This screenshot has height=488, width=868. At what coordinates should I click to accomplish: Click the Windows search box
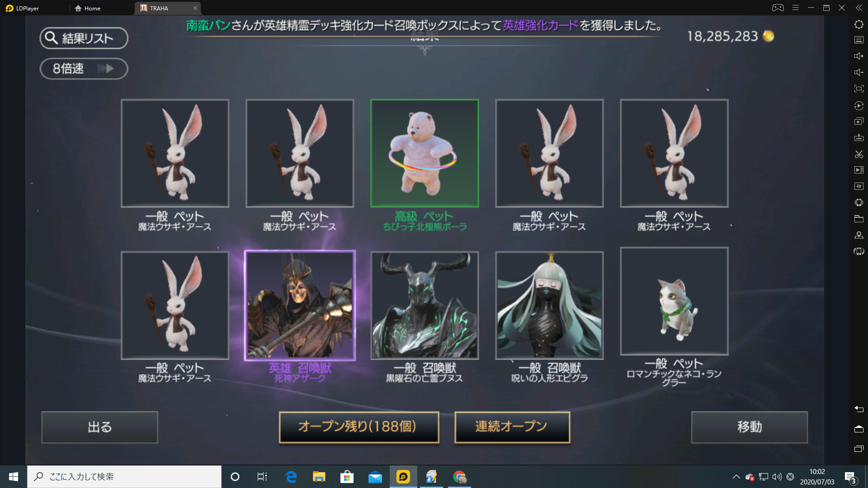pos(124,477)
